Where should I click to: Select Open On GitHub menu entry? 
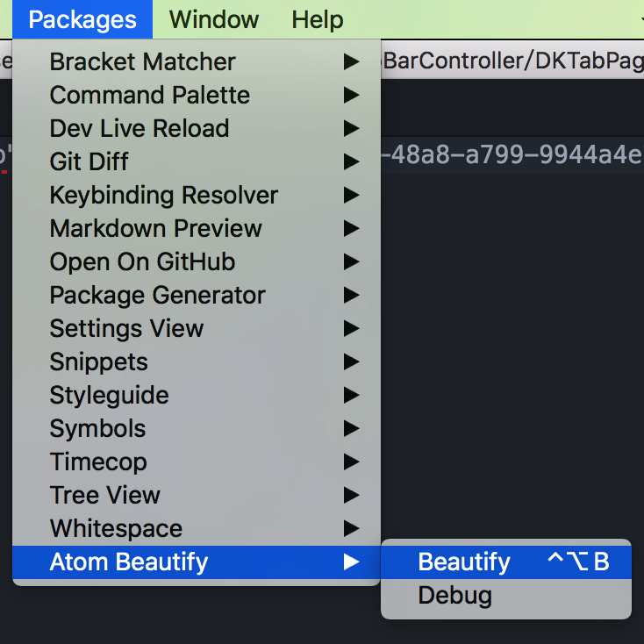click(x=197, y=261)
